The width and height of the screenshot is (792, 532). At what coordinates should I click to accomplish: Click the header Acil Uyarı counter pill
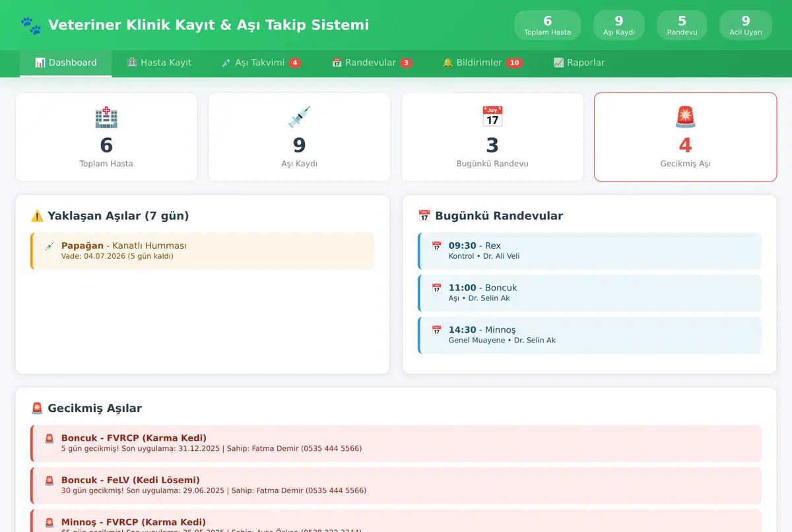tap(746, 25)
